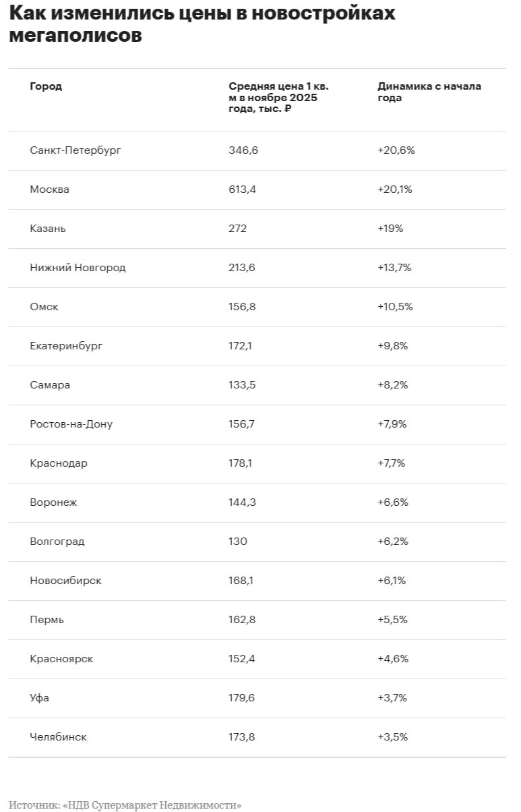The width and height of the screenshot is (521, 812).
Task: Click the Волгоград price value 130
Action: coord(238,542)
